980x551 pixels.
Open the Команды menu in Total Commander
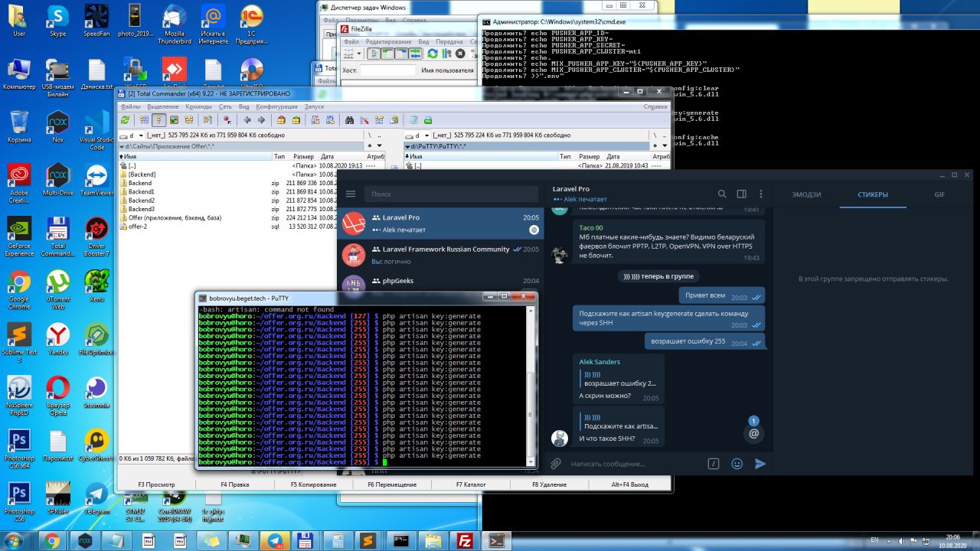pos(198,107)
